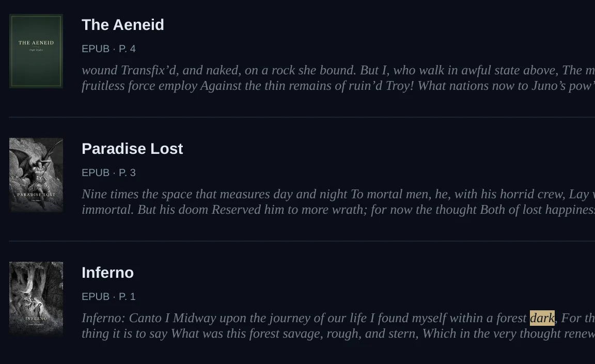
Task: Select the excerpt line beginning "fruitless force employ Against"
Action: (338, 86)
